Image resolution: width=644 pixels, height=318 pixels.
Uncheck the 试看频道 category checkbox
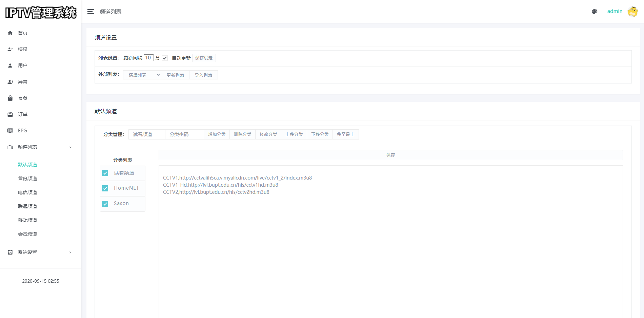105,173
